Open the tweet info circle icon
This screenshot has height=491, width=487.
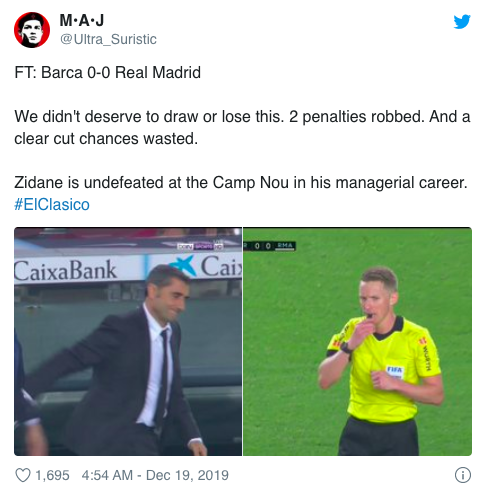463,475
